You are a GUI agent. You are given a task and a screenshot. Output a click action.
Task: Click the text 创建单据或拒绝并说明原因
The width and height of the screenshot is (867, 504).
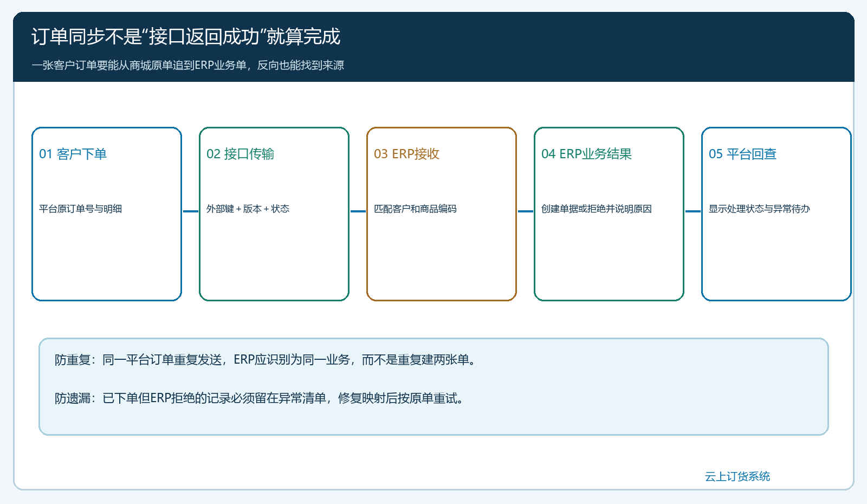click(x=596, y=209)
